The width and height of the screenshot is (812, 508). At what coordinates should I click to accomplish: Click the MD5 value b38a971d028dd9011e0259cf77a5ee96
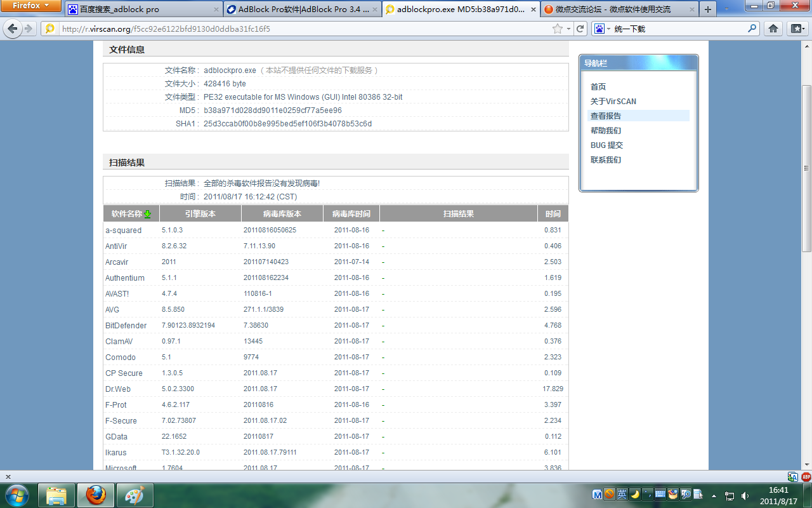273,110
